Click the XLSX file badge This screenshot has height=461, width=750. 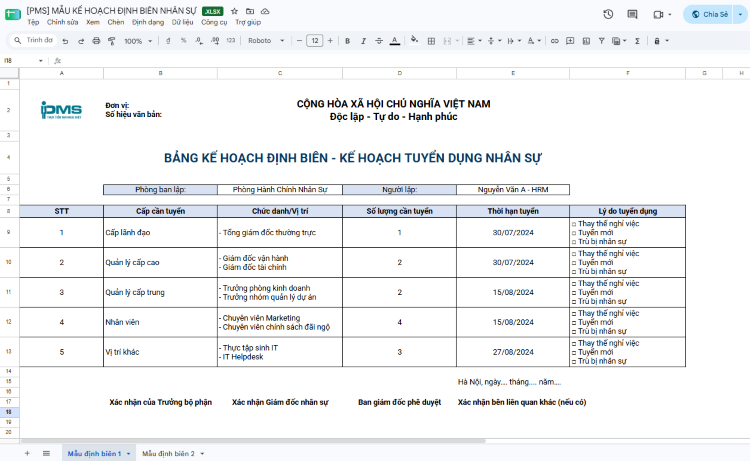pos(213,11)
